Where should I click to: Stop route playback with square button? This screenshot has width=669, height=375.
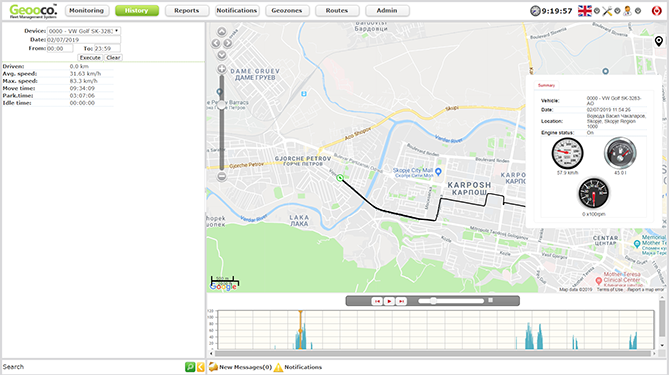coord(491,300)
